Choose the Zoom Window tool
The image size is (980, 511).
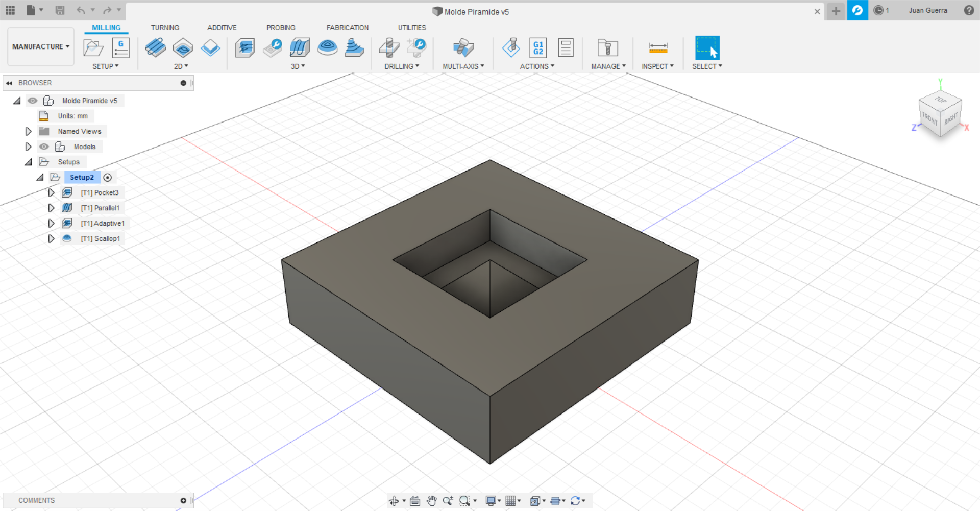point(464,501)
